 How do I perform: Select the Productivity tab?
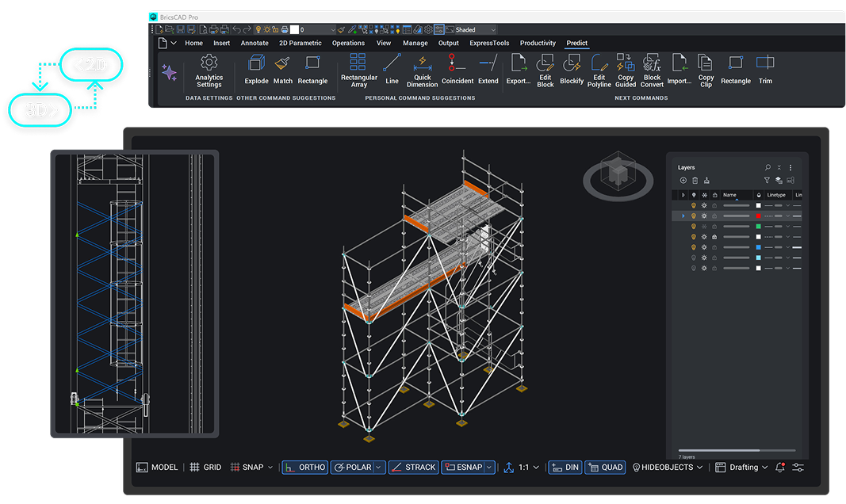pyautogui.click(x=538, y=43)
